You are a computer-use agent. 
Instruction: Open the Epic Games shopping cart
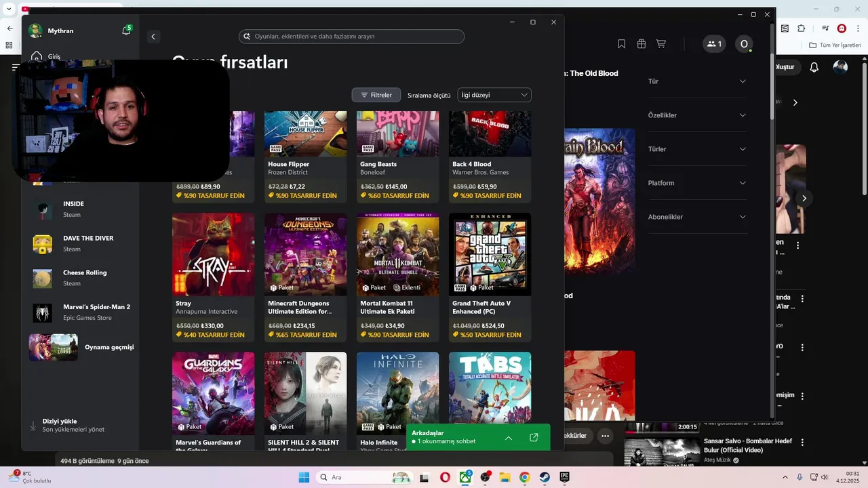coord(660,44)
